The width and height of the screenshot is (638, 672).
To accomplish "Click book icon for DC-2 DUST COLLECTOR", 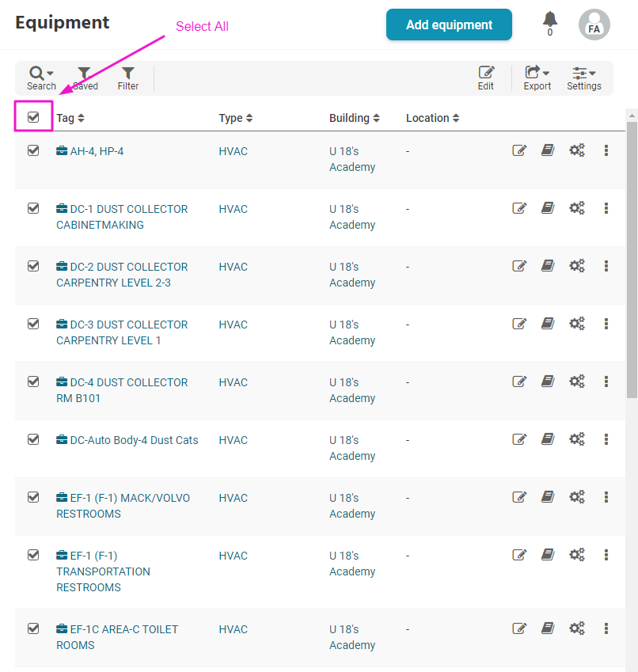I will point(548,266).
